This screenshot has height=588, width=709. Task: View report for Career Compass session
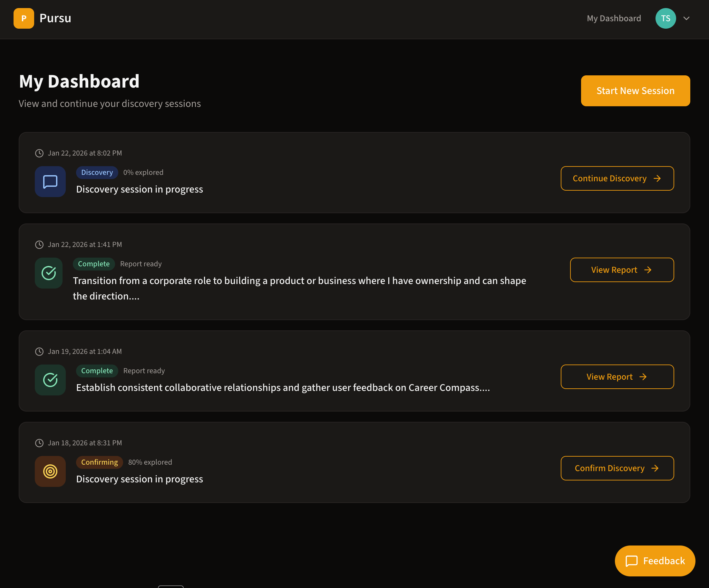[617, 377]
